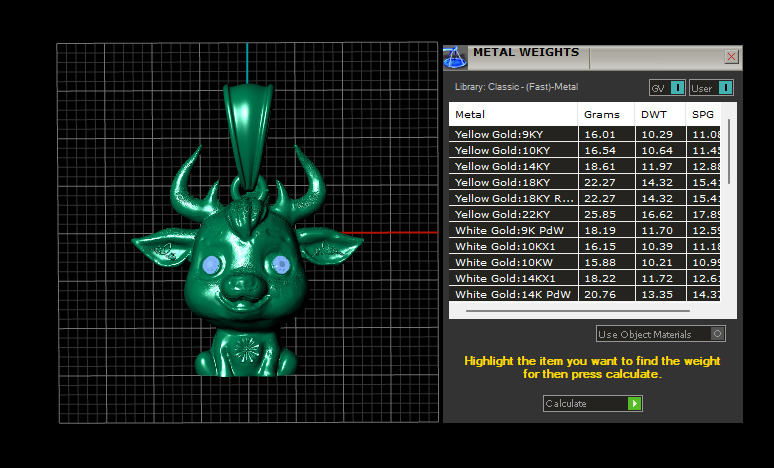Select the Yellow Gold:18KY row
This screenshot has height=468, width=774.
(584, 182)
